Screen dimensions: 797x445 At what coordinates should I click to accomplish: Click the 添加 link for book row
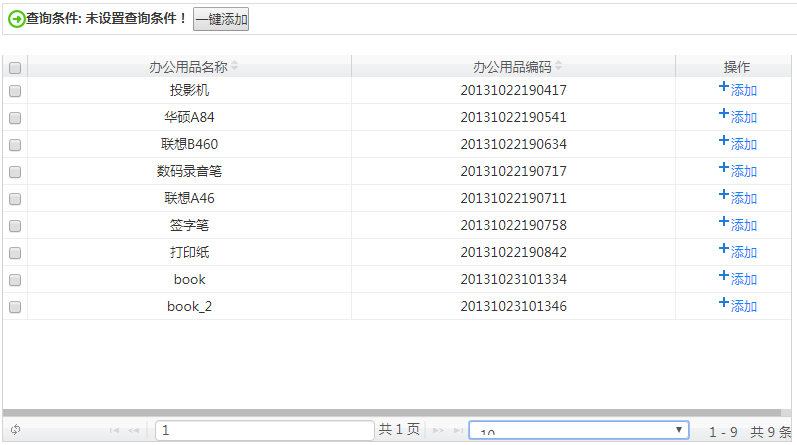coord(744,279)
